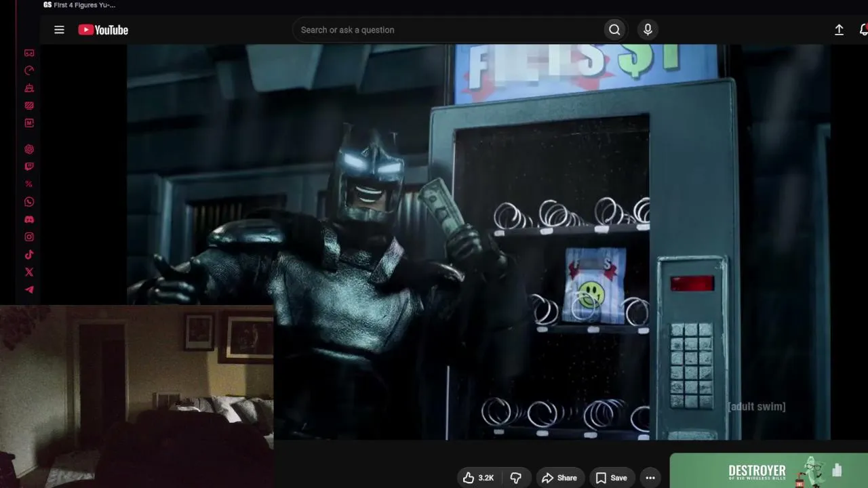
Task: Click the magnifying glass search button
Action: 614,30
